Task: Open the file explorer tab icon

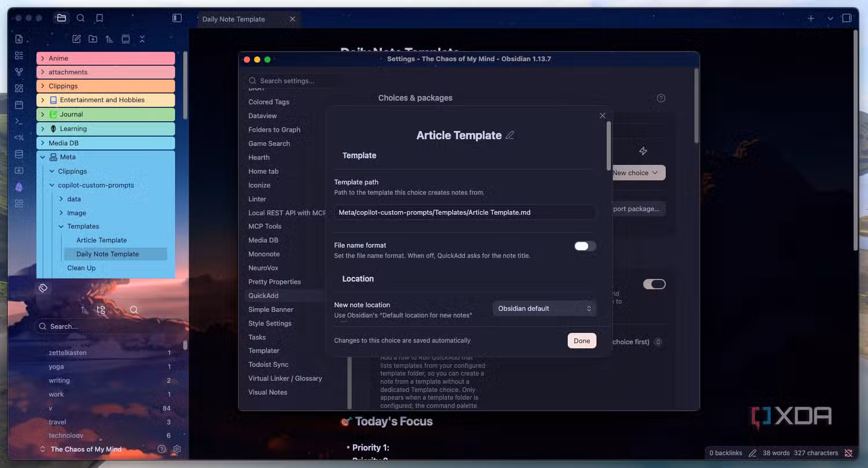Action: (x=61, y=19)
